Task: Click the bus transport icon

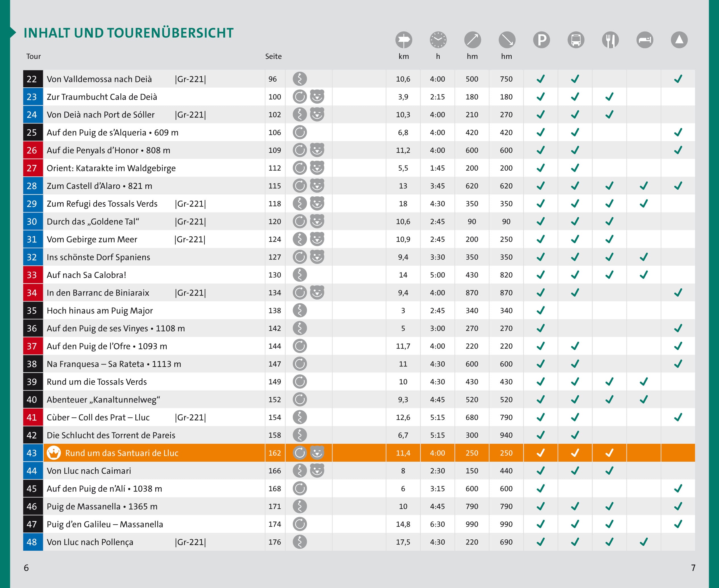Action: coord(576,40)
